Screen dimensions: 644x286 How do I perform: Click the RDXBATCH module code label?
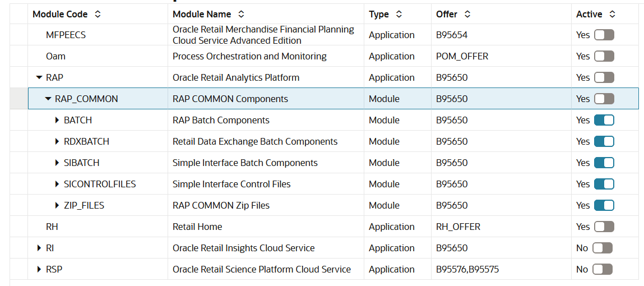pos(87,142)
